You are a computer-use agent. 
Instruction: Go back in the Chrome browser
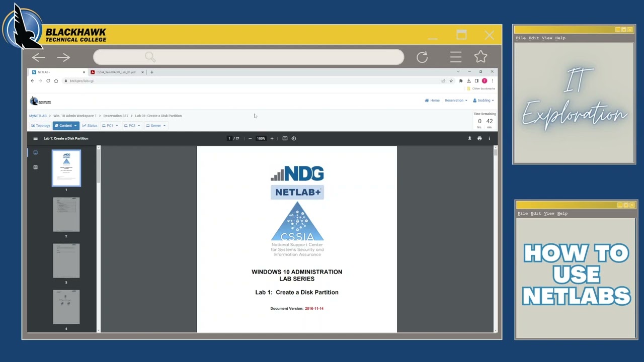pyautogui.click(x=33, y=81)
